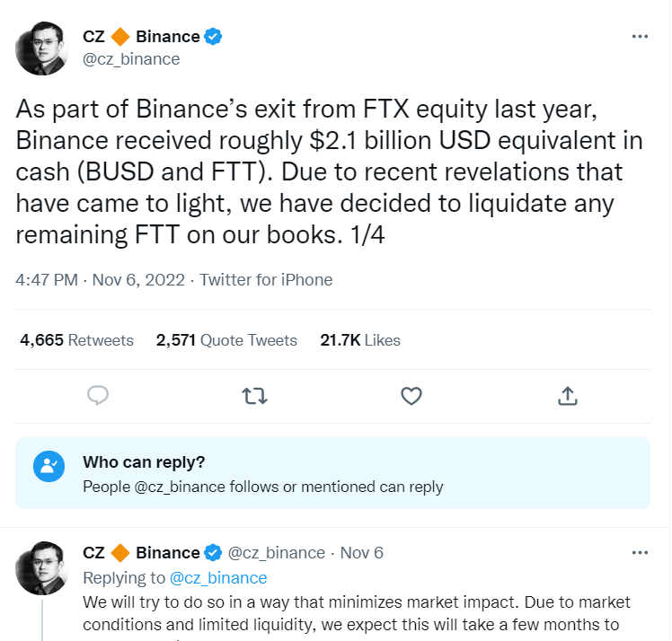This screenshot has height=641, width=672.
Task: View the 4,665 Retweets list
Action: click(76, 340)
